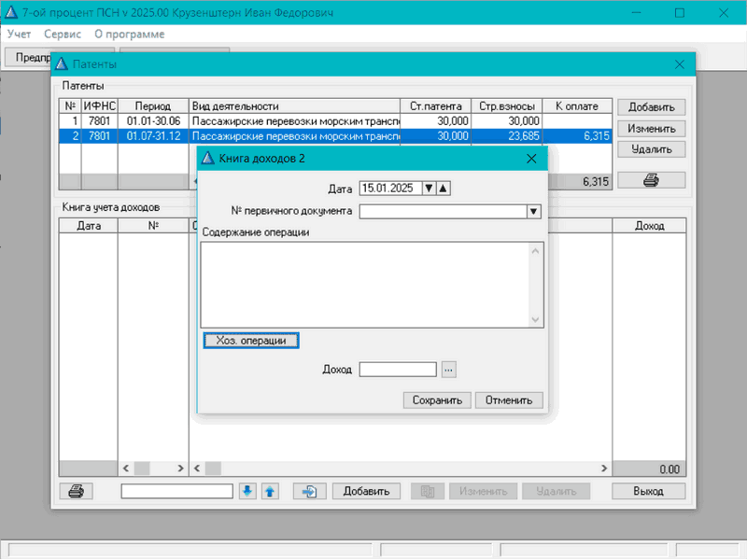Click in the Содержание операции text area

pyautogui.click(x=364, y=284)
